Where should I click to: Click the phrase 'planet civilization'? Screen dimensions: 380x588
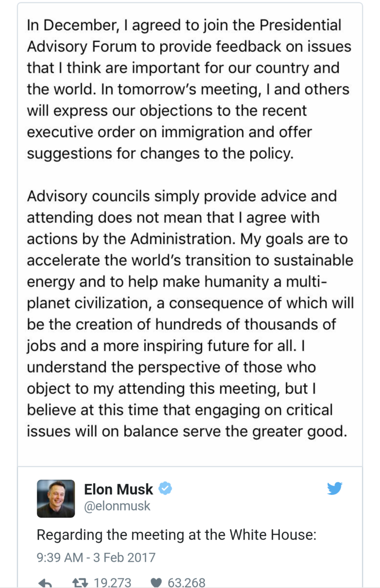(95, 303)
